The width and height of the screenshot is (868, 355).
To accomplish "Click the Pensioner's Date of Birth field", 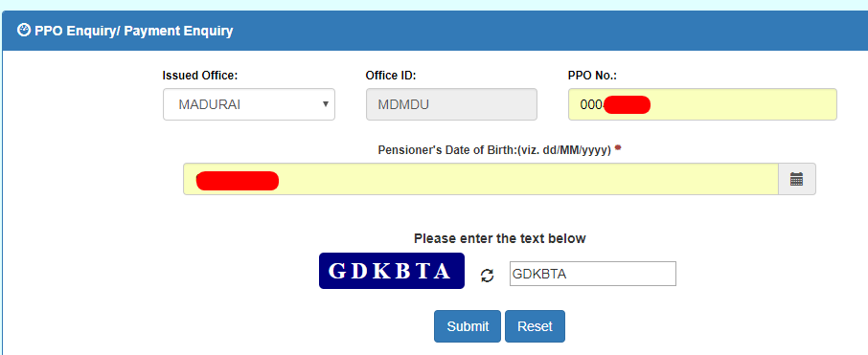I will tap(481, 179).
